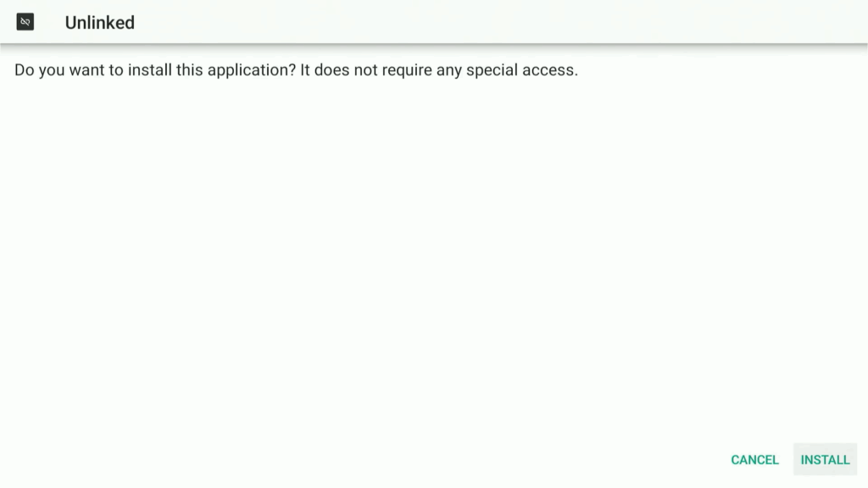Screen dimensions: 868x488
Task: Reject the installation via the CANCEL text button
Action: pyautogui.click(x=754, y=459)
